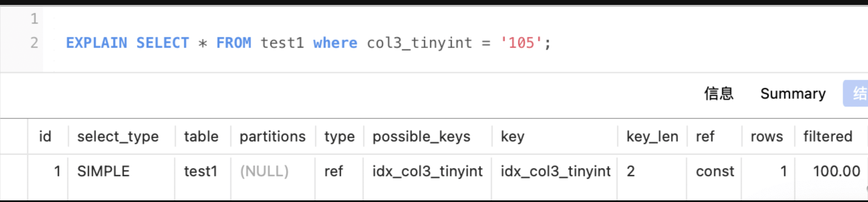Click the partitions column header
This screenshot has height=202, width=868.
click(x=272, y=136)
